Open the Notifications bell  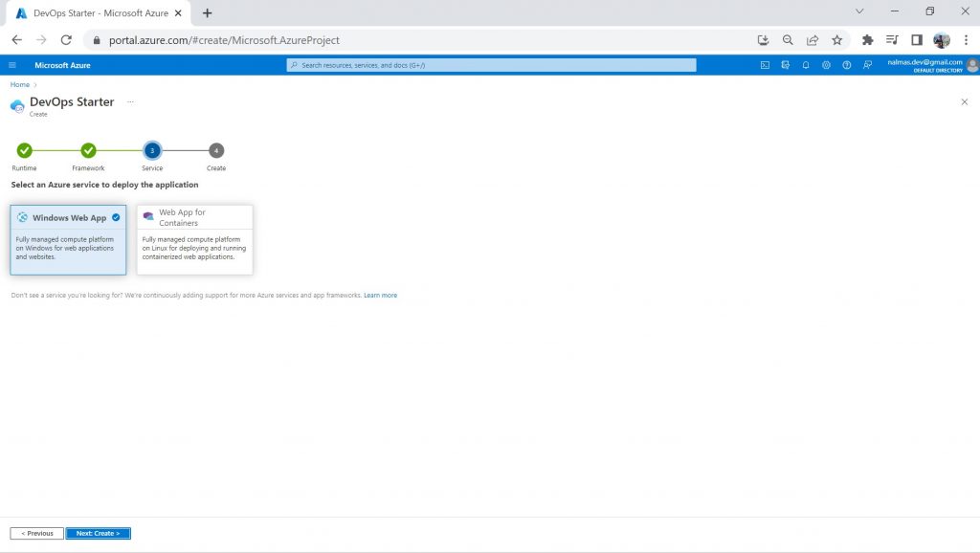point(805,65)
